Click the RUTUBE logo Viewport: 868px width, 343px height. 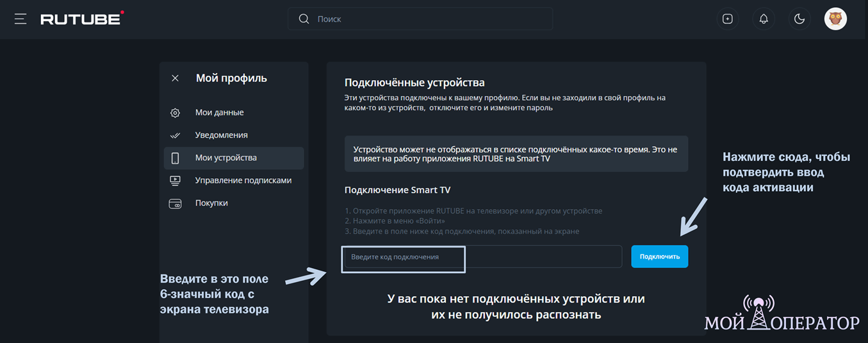82,19
